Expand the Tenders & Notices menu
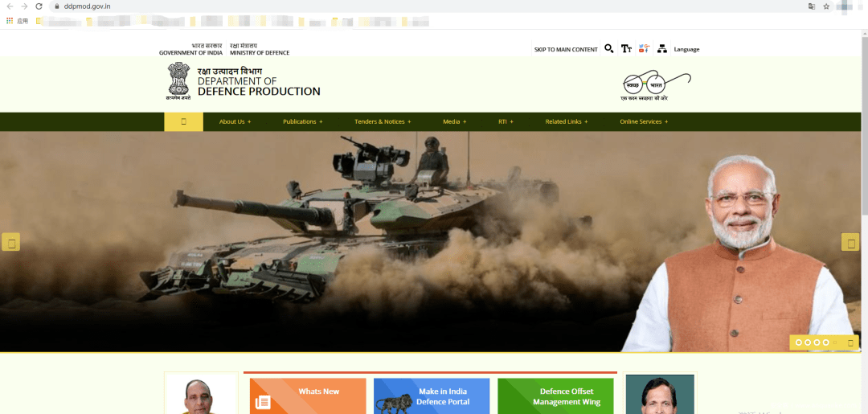Screen dimensions: 868x414 (383, 121)
